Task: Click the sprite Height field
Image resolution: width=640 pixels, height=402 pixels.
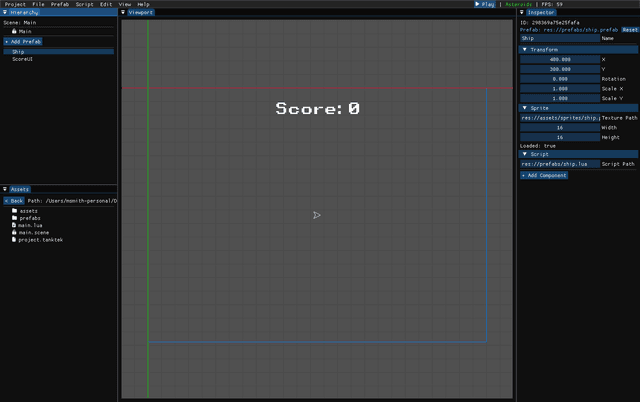Action: point(560,137)
